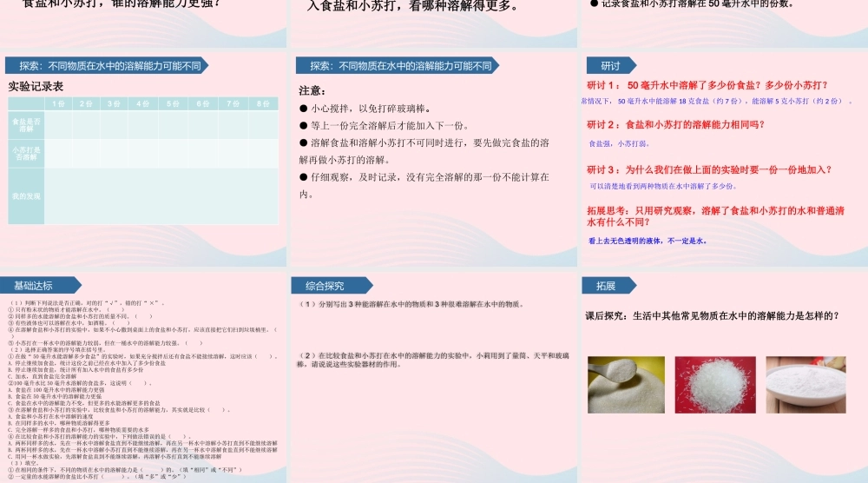Click the 实验记录表 title

click(x=36, y=86)
